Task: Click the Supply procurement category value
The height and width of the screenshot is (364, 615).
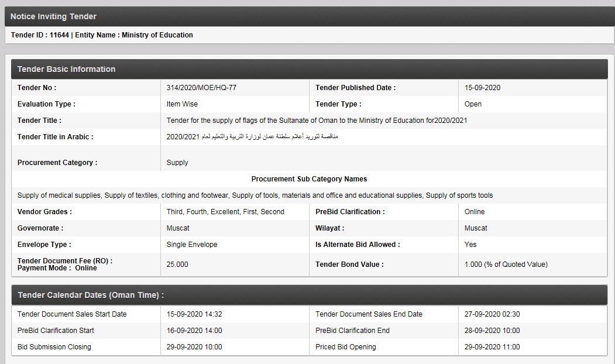Action: (177, 163)
